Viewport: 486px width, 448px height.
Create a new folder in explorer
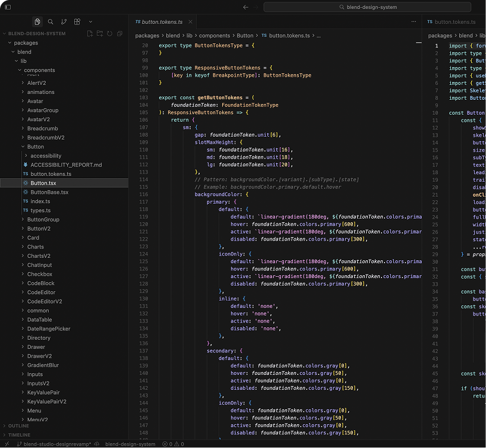100,33
